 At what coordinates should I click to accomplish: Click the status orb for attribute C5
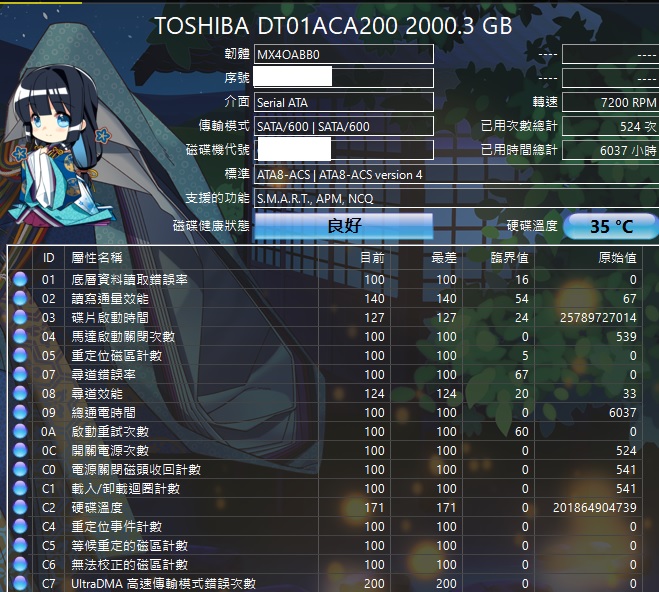[x=20, y=545]
